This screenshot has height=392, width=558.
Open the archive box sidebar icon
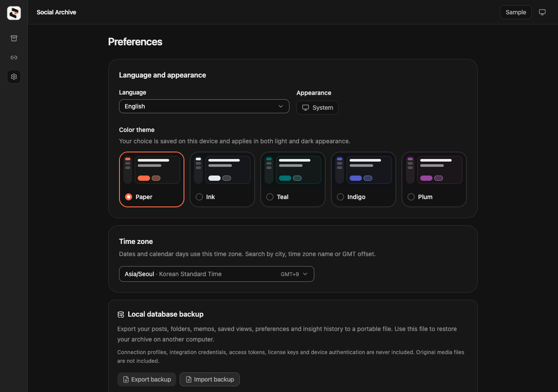point(14,38)
